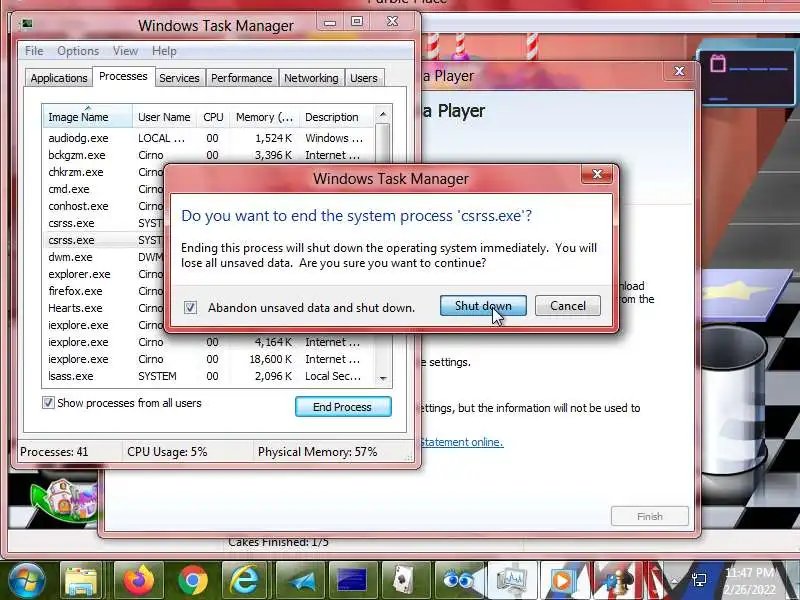Switch to Purble Place eyes taskbar icon

[x=459, y=580]
